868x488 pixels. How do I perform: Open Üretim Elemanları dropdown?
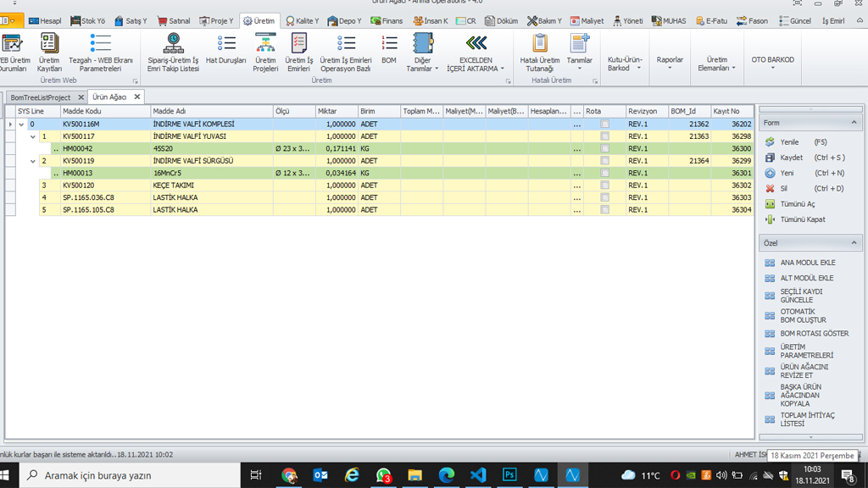pyautogui.click(x=717, y=64)
